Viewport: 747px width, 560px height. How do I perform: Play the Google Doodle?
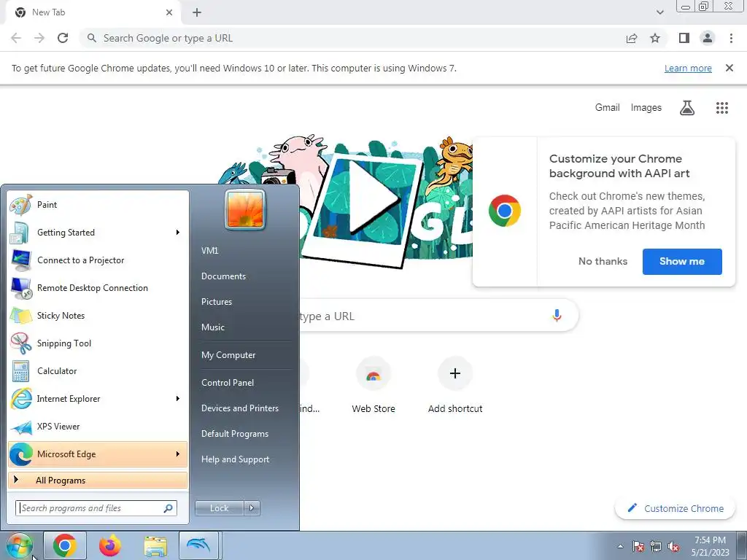[x=373, y=198]
